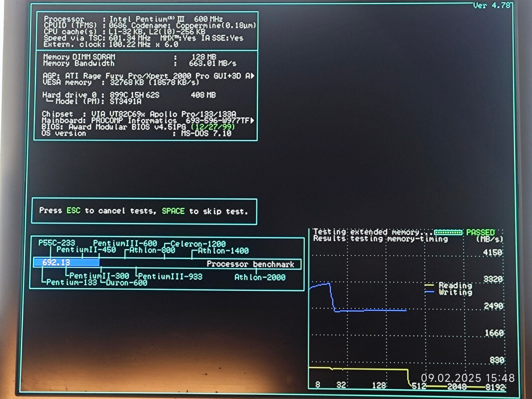Click the Ver 4.78 version label
This screenshot has height=399, width=532.
click(492, 5)
